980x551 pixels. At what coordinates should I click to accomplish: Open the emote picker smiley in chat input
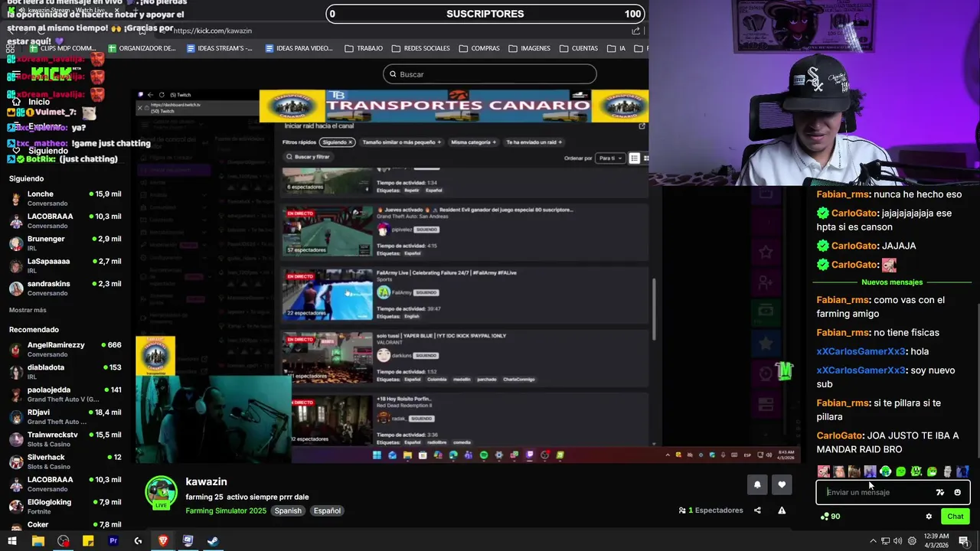click(x=957, y=492)
